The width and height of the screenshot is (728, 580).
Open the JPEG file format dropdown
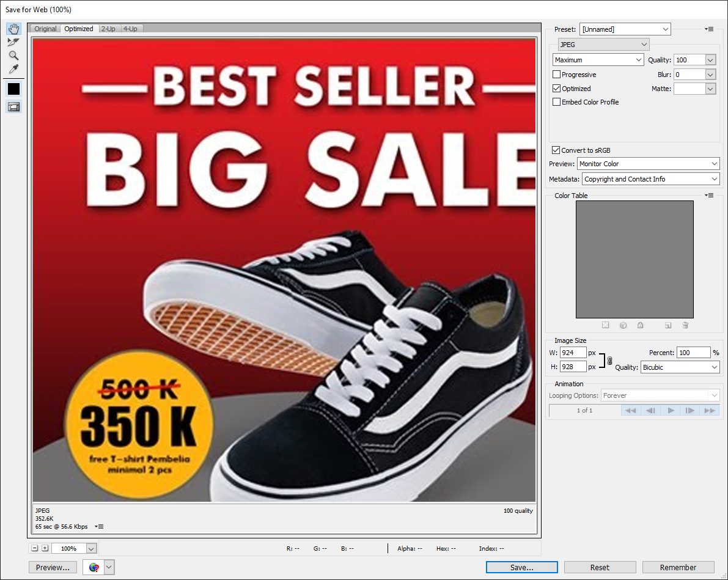click(x=603, y=45)
